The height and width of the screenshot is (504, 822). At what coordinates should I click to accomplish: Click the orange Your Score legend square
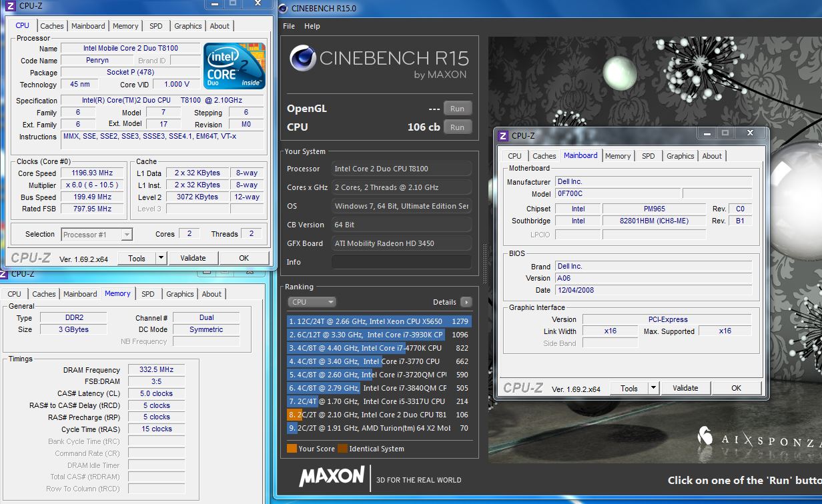click(x=292, y=449)
